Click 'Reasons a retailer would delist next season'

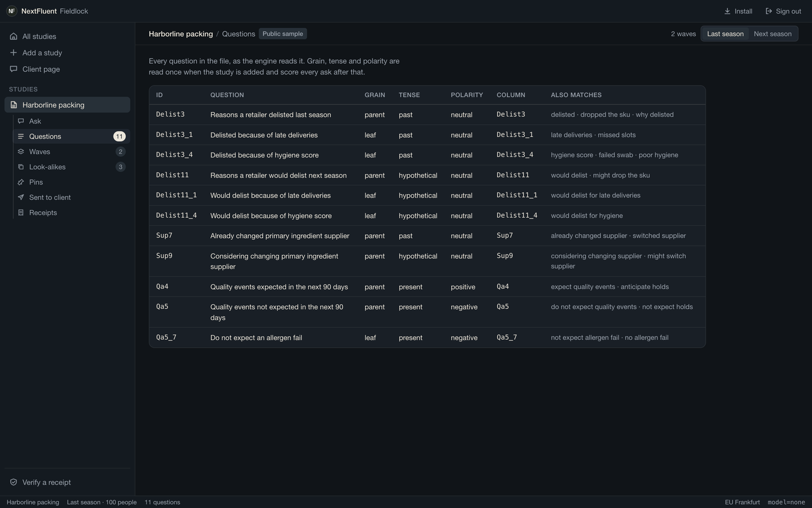click(x=279, y=176)
